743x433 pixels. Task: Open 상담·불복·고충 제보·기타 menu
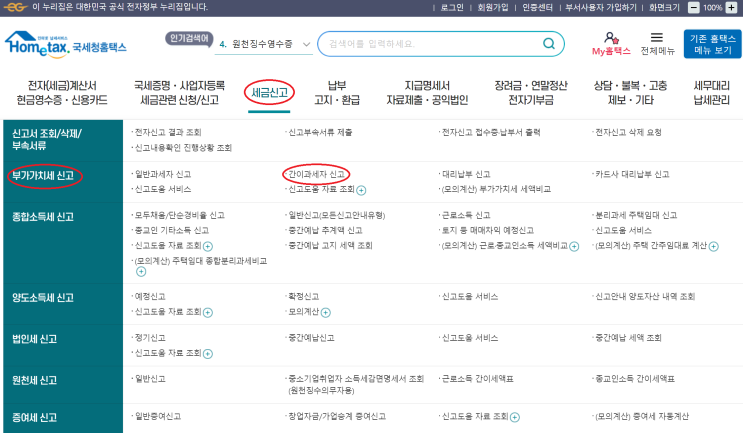630,93
